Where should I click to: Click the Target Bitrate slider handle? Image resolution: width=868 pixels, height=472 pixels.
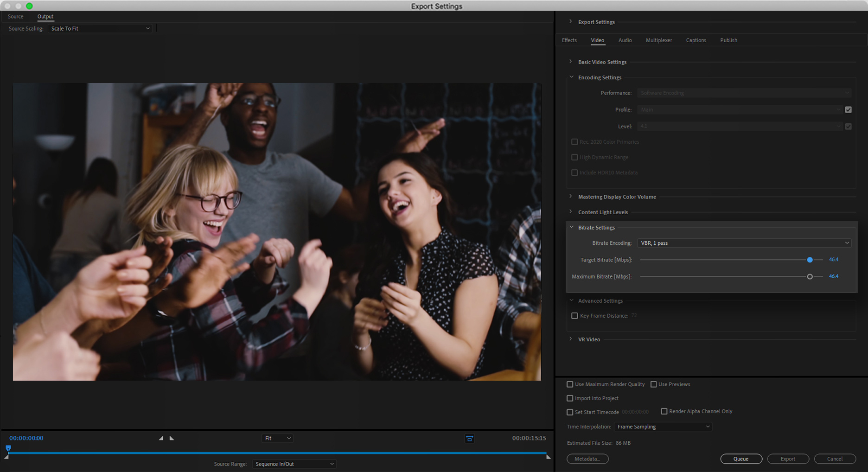click(x=810, y=260)
